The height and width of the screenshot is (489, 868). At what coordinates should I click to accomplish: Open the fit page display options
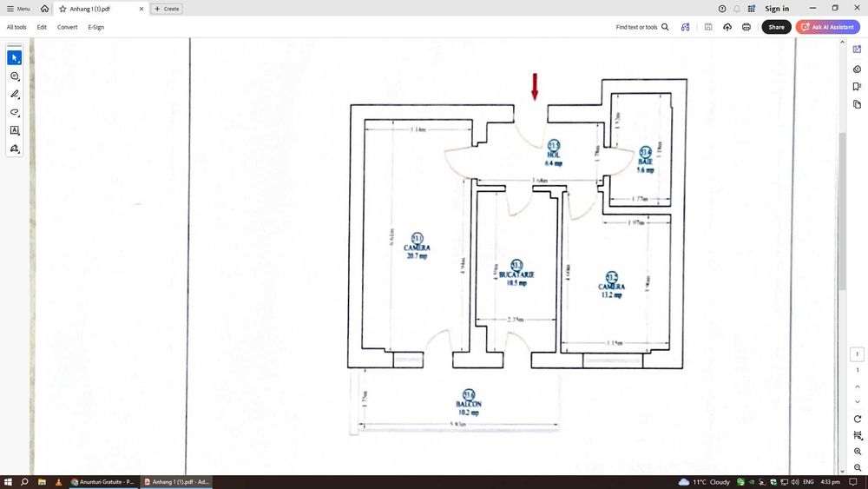click(857, 435)
